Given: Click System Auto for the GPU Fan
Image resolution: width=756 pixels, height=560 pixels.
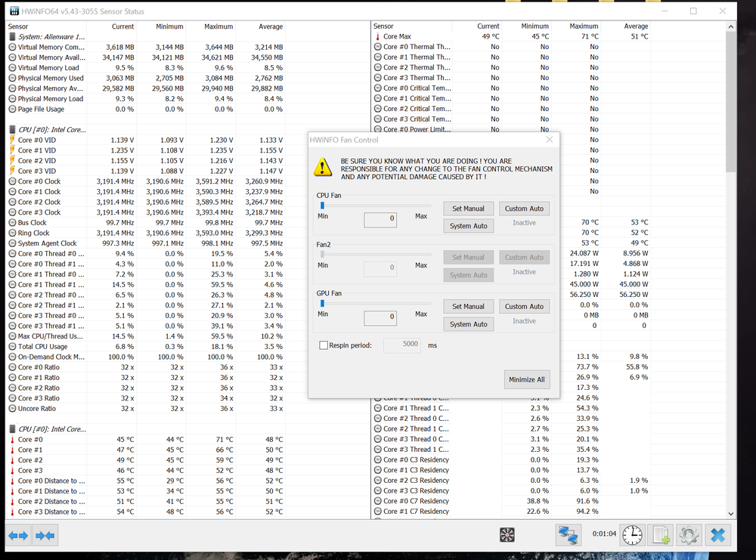Looking at the screenshot, I should click(x=468, y=324).
